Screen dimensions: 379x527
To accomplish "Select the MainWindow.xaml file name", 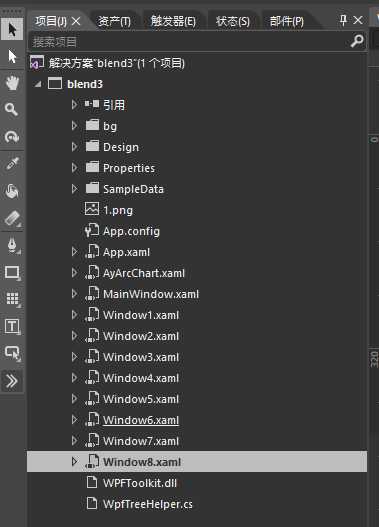I will (151, 294).
